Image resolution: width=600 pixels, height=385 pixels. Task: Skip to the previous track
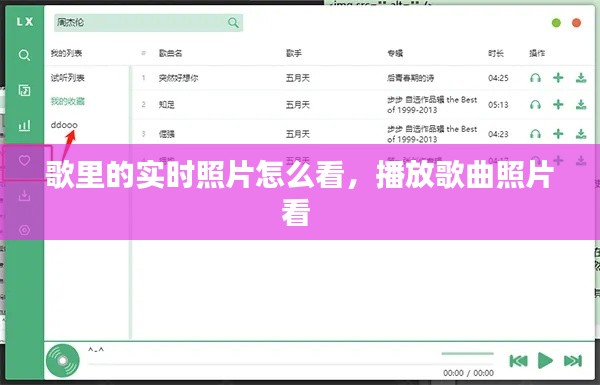pos(518,361)
